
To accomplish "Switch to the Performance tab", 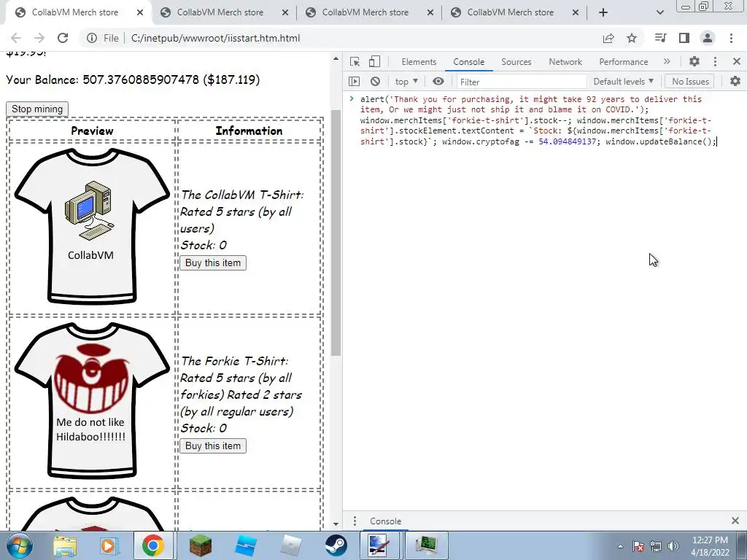I will pyautogui.click(x=623, y=62).
